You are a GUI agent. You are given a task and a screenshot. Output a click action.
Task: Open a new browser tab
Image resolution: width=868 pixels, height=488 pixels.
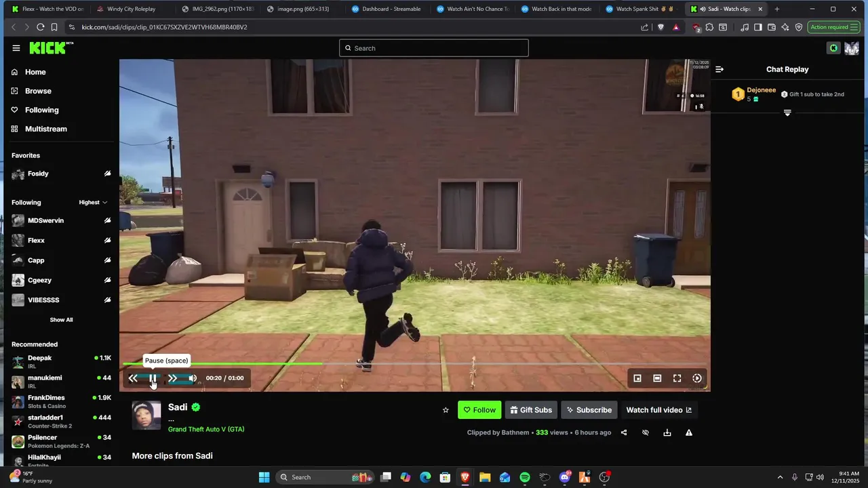777,9
